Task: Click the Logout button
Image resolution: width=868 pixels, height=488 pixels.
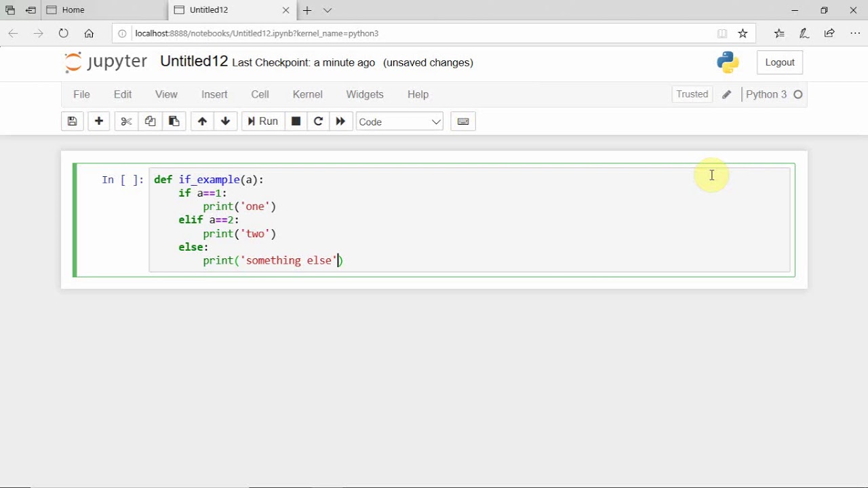Action: click(780, 62)
